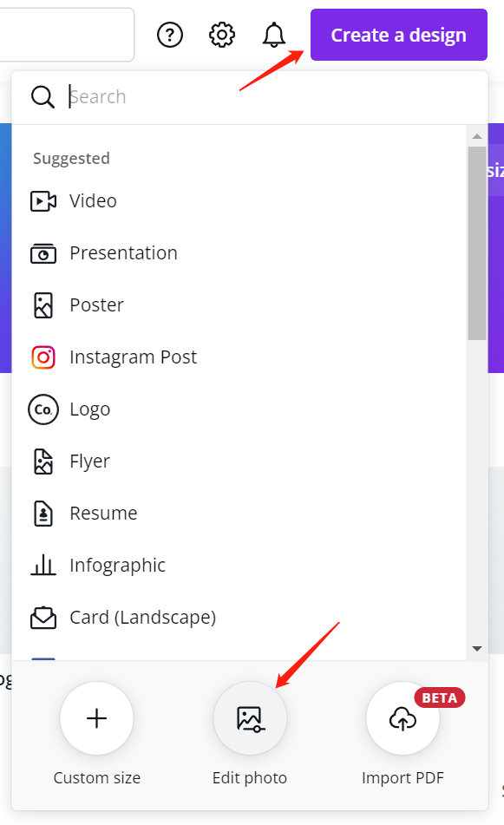The image size is (504, 825).
Task: Click the Instagram logo icon
Action: click(43, 357)
